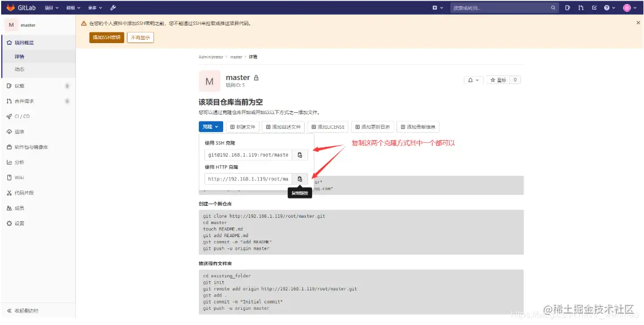Toggle the blue 克隆 dropdown button

[211, 126]
